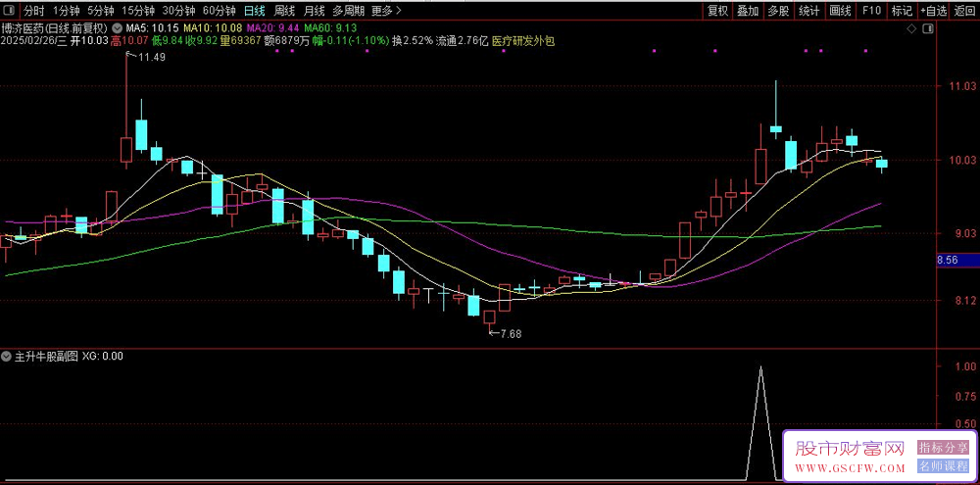Toggle the side panel icon near diamond
The image size is (980, 485).
tap(928, 28)
